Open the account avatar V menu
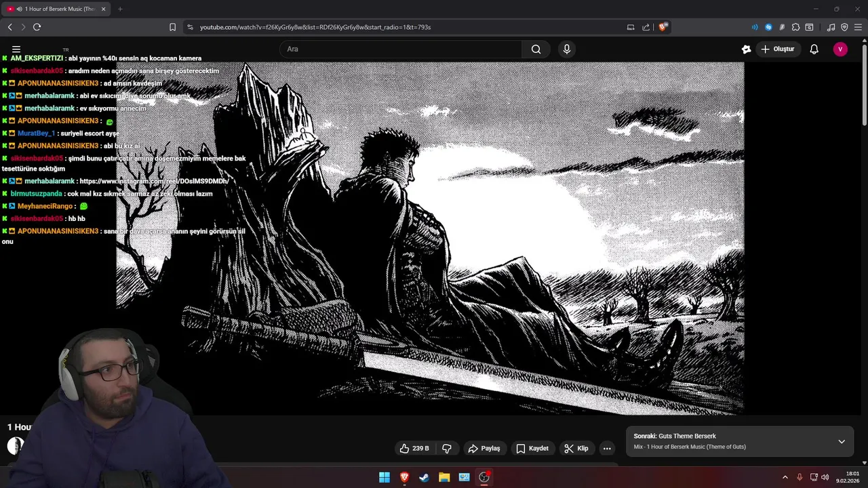This screenshot has height=488, width=868. click(x=840, y=49)
